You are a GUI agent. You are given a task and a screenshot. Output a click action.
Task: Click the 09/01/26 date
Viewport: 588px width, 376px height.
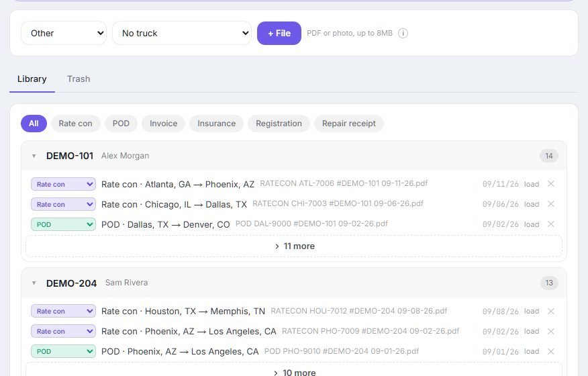pyautogui.click(x=501, y=352)
